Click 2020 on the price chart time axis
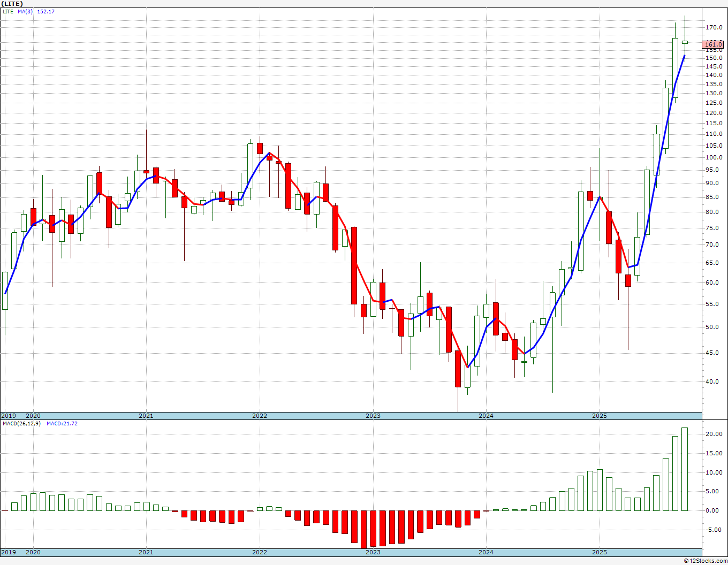The width and height of the screenshot is (728, 565). (33, 416)
